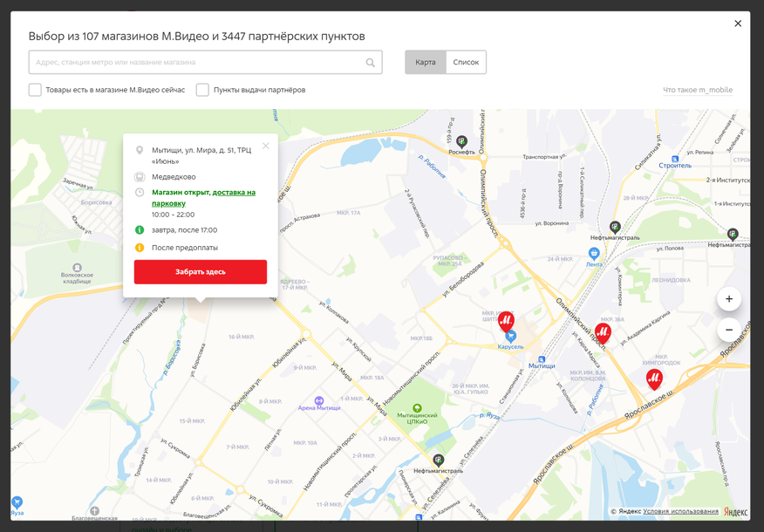This screenshot has height=532, width=764.
Task: Select the Строитель station icon
Action: point(675,159)
